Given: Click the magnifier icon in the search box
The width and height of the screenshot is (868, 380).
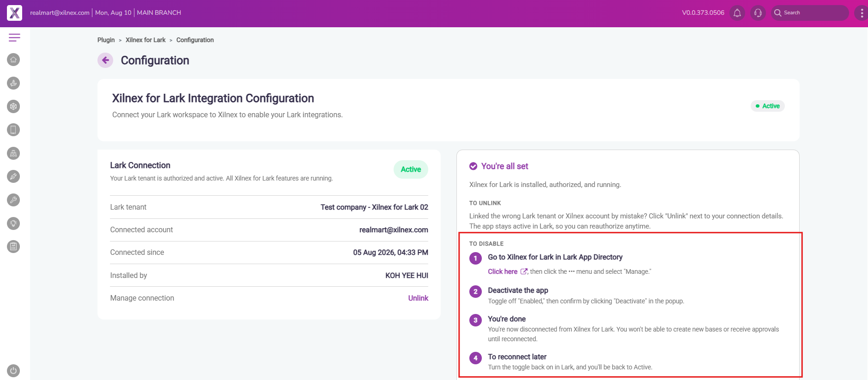Looking at the screenshot, I should click(778, 13).
